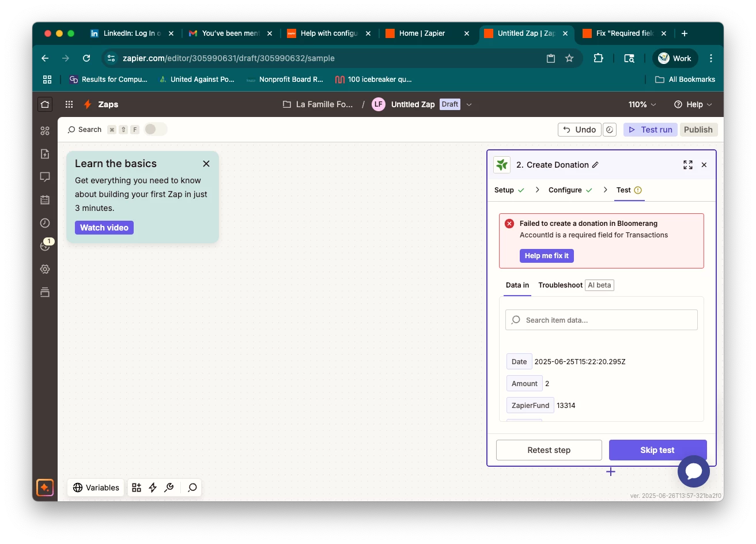The image size is (756, 544).
Task: Open the sidebar Zap history clock icon
Action: tap(45, 223)
